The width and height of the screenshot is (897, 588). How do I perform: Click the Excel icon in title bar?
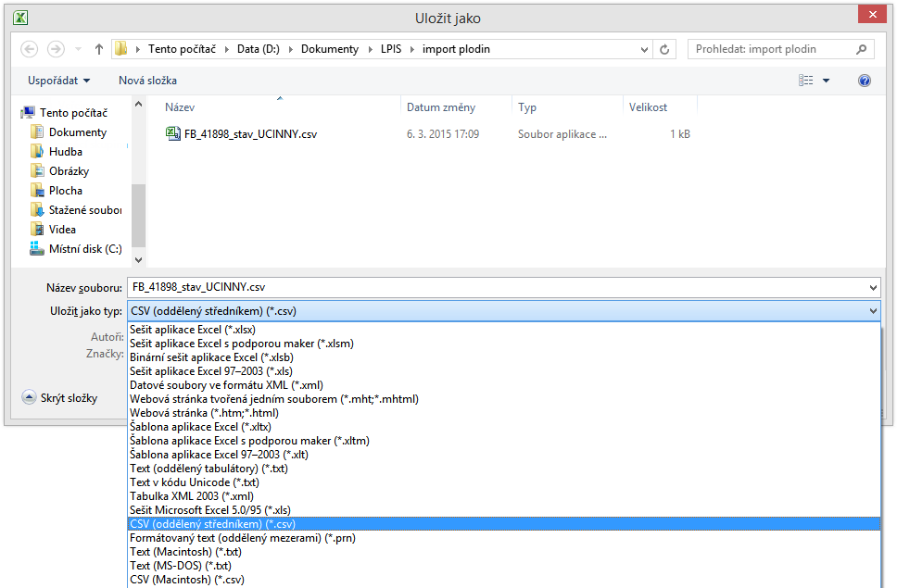coord(20,18)
